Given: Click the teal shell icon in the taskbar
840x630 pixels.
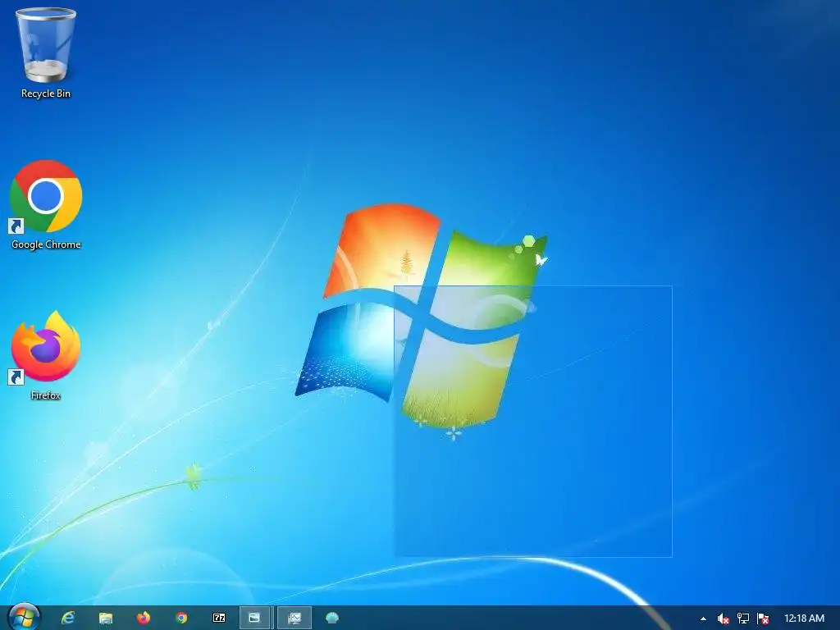Looking at the screenshot, I should coord(332,618).
